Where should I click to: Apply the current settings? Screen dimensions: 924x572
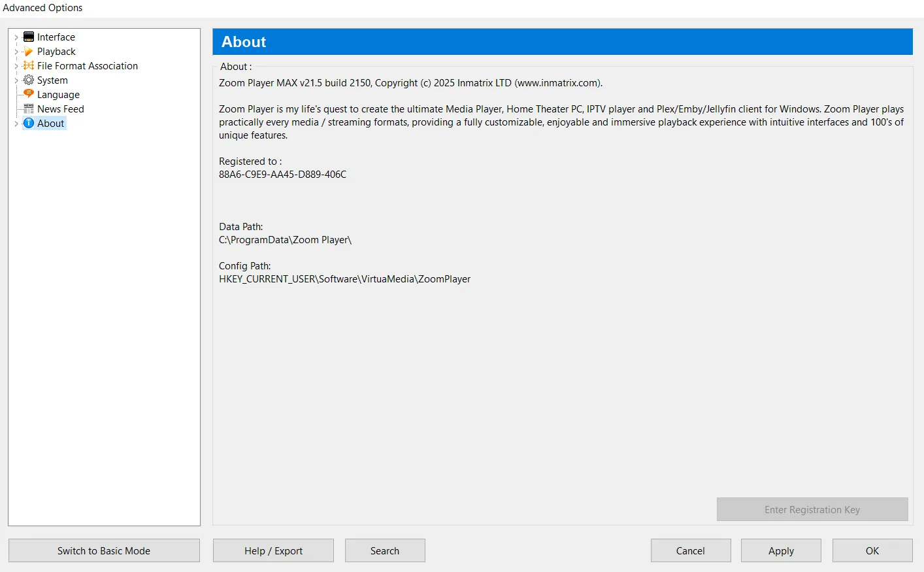pyautogui.click(x=781, y=550)
